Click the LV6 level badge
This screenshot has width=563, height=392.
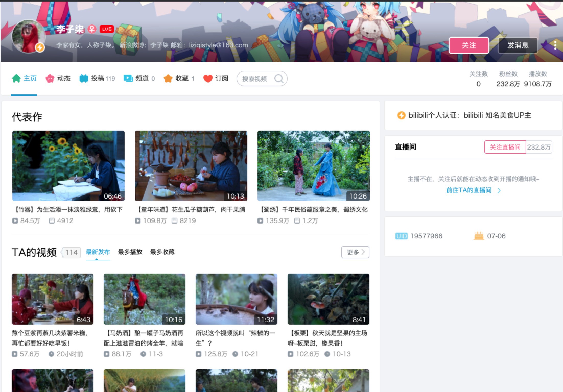107,29
